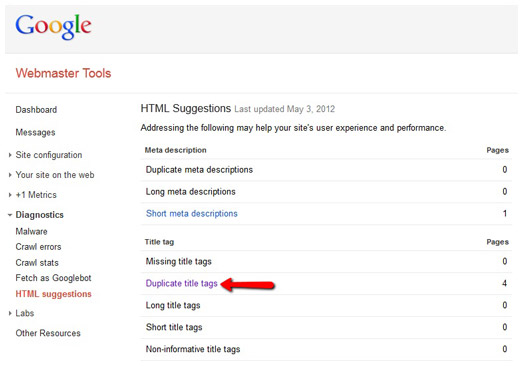
Task: Open Site configuration menu item
Action: tap(49, 155)
